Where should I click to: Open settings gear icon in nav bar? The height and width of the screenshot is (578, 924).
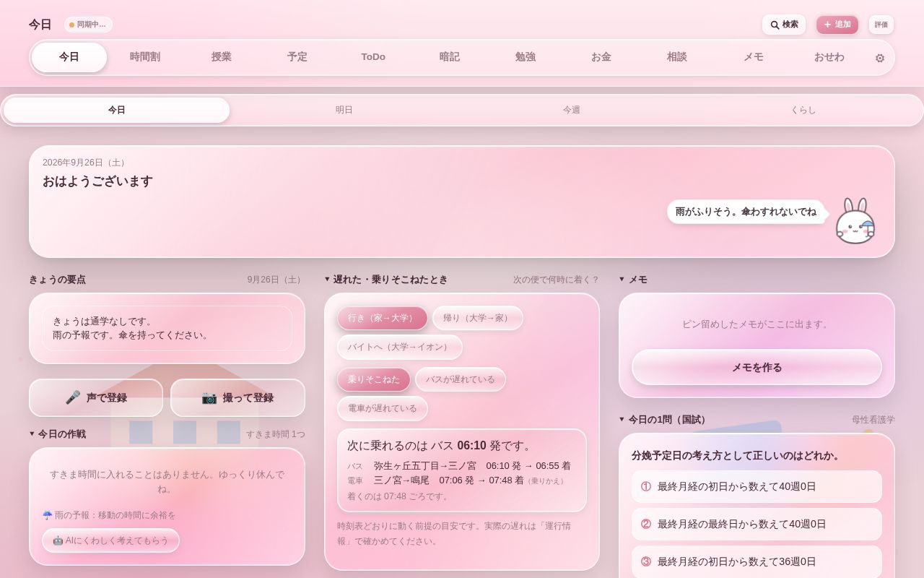click(x=879, y=58)
